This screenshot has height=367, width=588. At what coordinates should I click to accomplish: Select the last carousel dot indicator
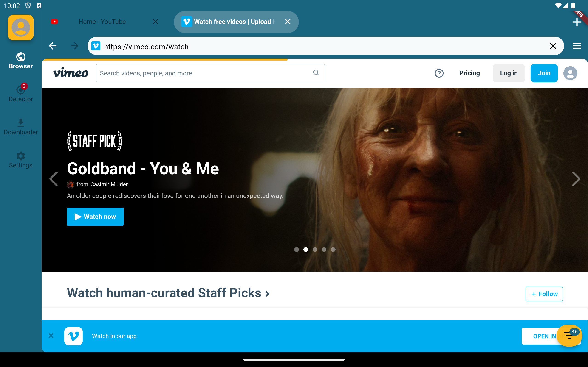click(x=333, y=250)
